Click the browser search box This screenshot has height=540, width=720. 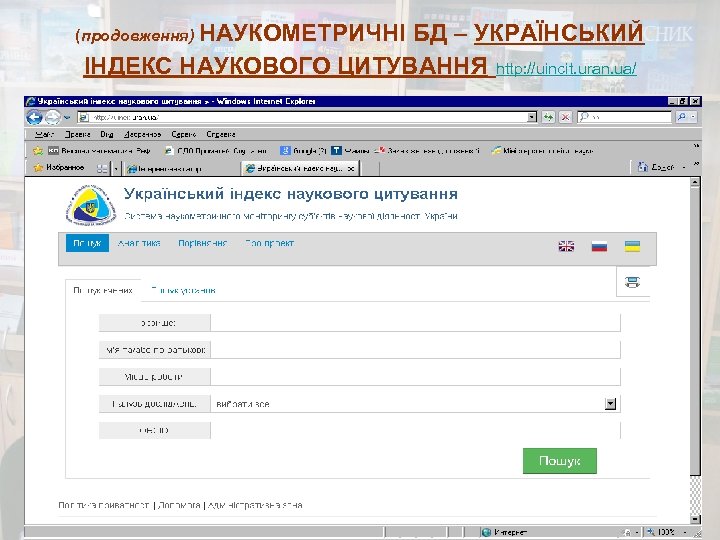[624, 117]
